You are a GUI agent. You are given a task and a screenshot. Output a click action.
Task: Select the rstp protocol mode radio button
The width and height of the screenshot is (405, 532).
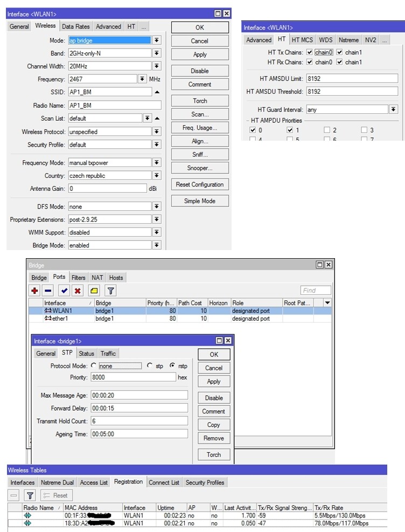pos(172,365)
